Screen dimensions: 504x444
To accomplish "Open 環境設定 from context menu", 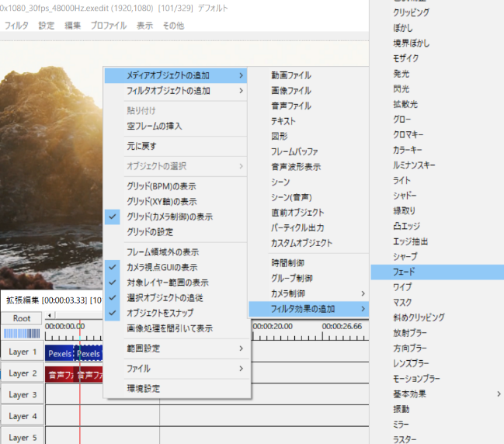I will tap(143, 388).
